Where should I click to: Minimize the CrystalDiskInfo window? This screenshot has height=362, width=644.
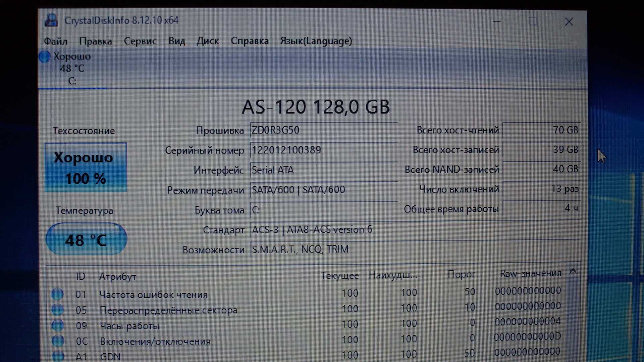497,21
